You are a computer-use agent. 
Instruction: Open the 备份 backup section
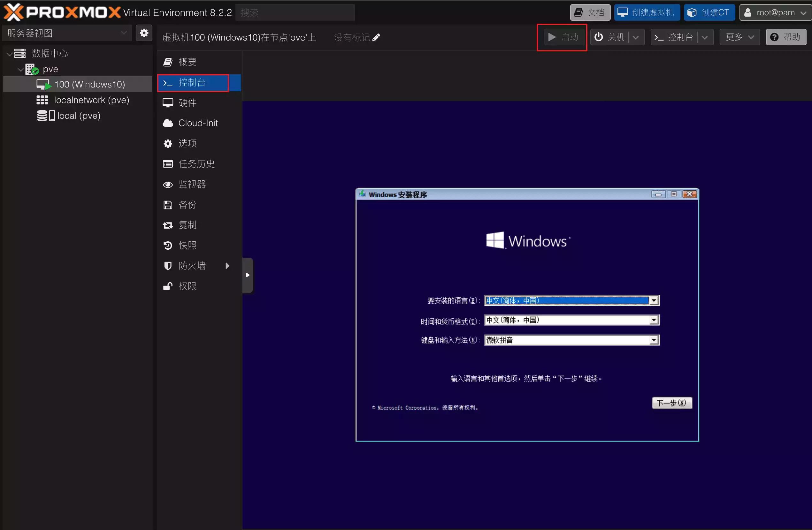187,205
